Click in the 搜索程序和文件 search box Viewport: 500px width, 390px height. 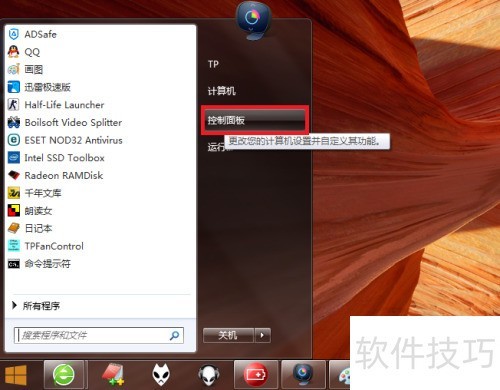pyautogui.click(x=99, y=335)
